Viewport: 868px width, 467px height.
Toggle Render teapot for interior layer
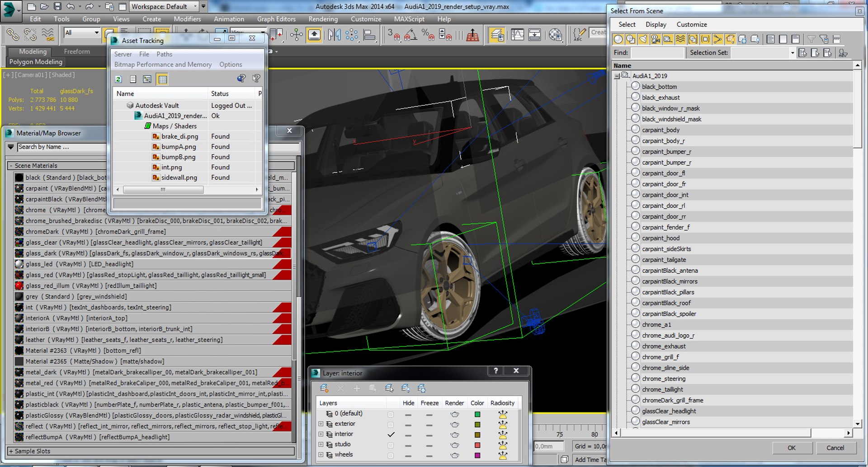click(x=454, y=435)
